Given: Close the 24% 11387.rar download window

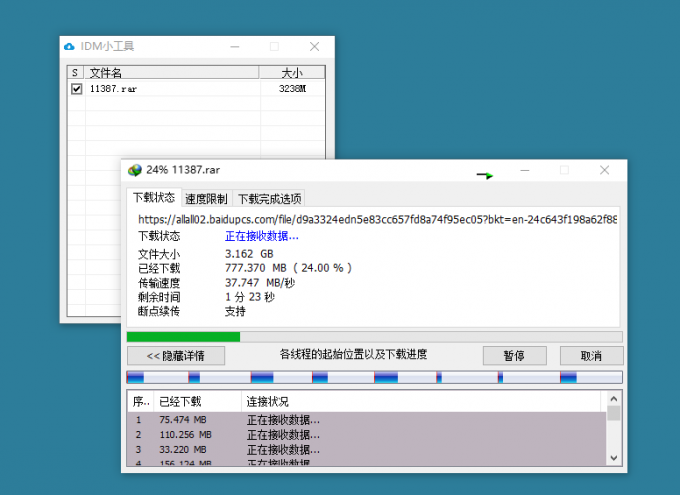Looking at the screenshot, I should tap(605, 170).
